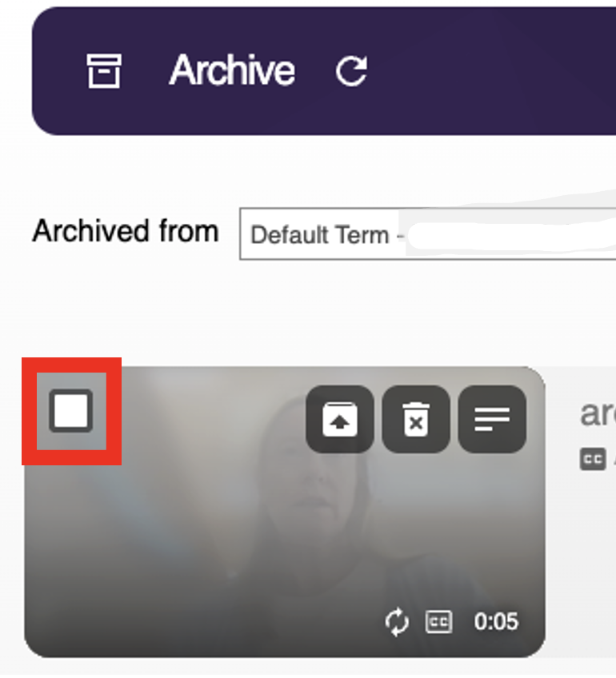Click the processing loop icon on the thumbnail
Image resolution: width=616 pixels, height=678 pixels.
[396, 621]
